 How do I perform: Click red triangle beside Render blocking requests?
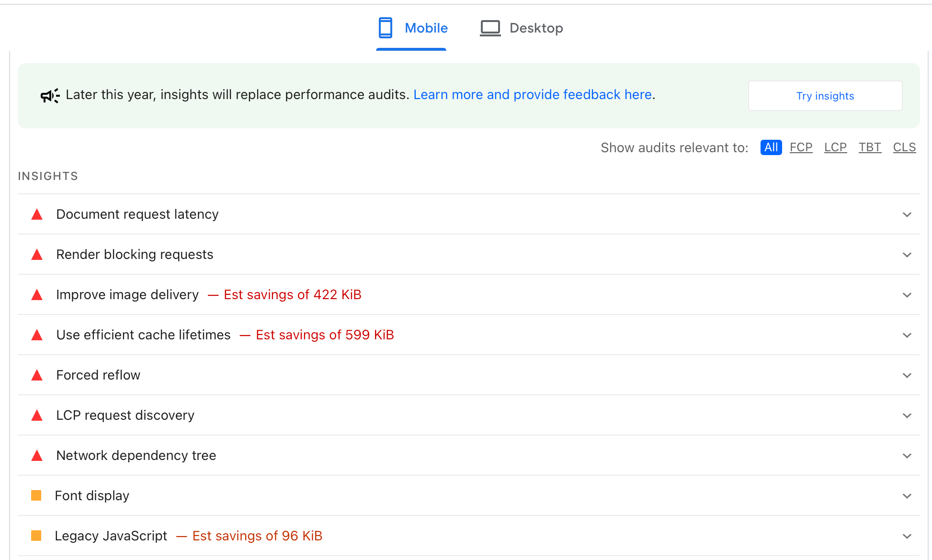tap(37, 255)
